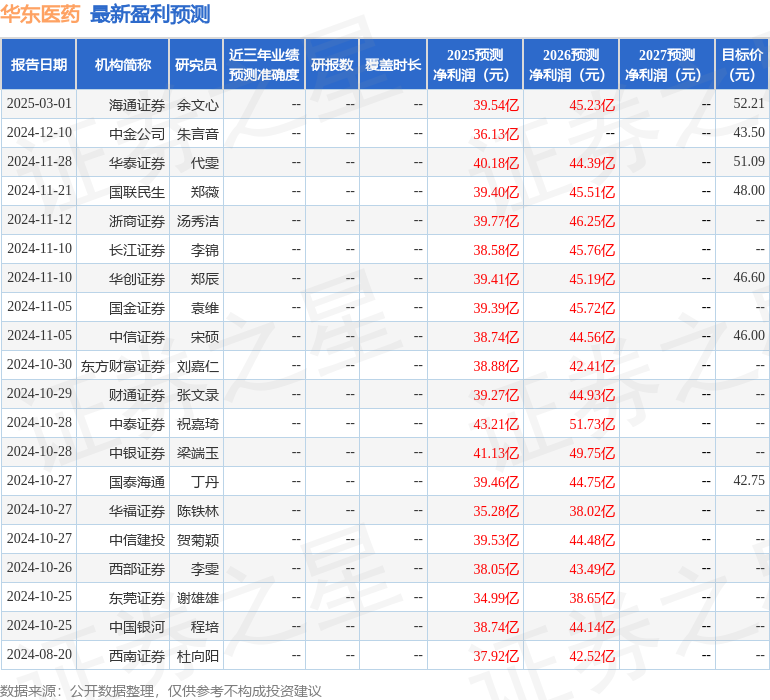Click analyst name 郑薇
The height and width of the screenshot is (700, 770).
click(205, 192)
